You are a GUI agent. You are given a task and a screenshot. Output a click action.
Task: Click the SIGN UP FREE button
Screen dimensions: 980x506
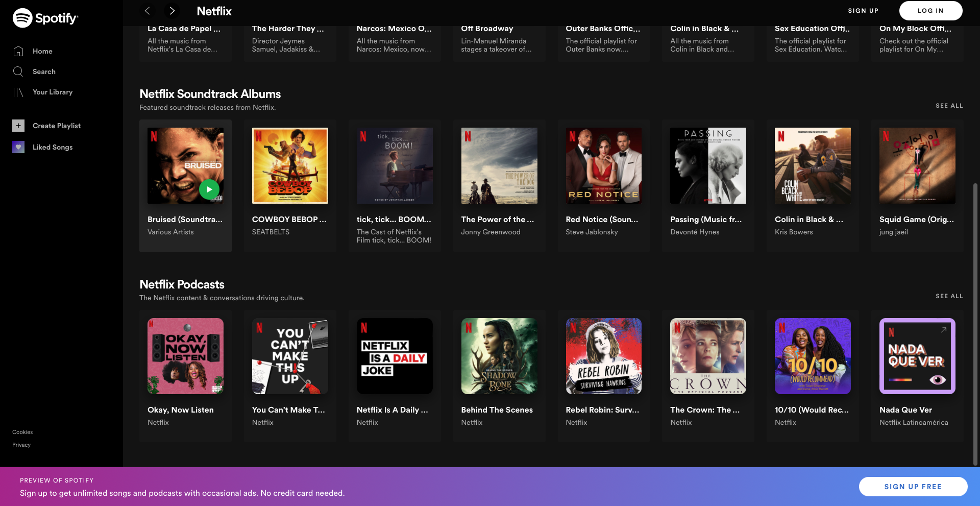tap(913, 487)
